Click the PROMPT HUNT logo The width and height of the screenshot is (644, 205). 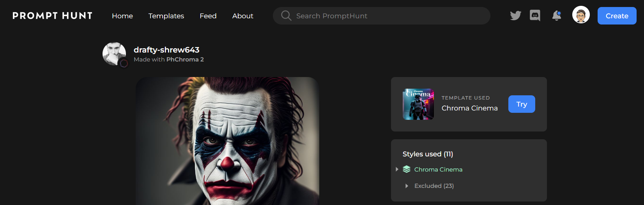53,16
